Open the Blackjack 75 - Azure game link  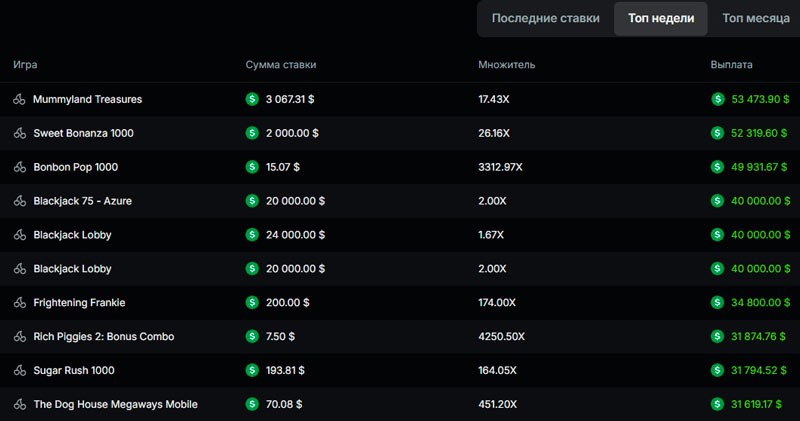(x=82, y=201)
